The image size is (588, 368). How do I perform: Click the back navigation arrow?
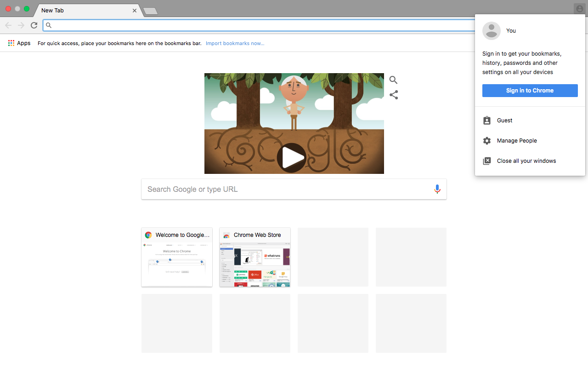pyautogui.click(x=8, y=25)
